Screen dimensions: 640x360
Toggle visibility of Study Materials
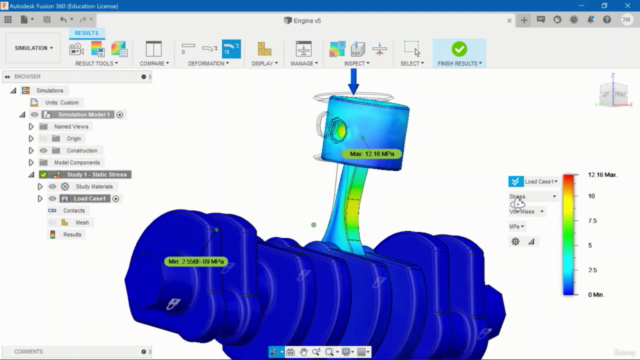[52, 187]
